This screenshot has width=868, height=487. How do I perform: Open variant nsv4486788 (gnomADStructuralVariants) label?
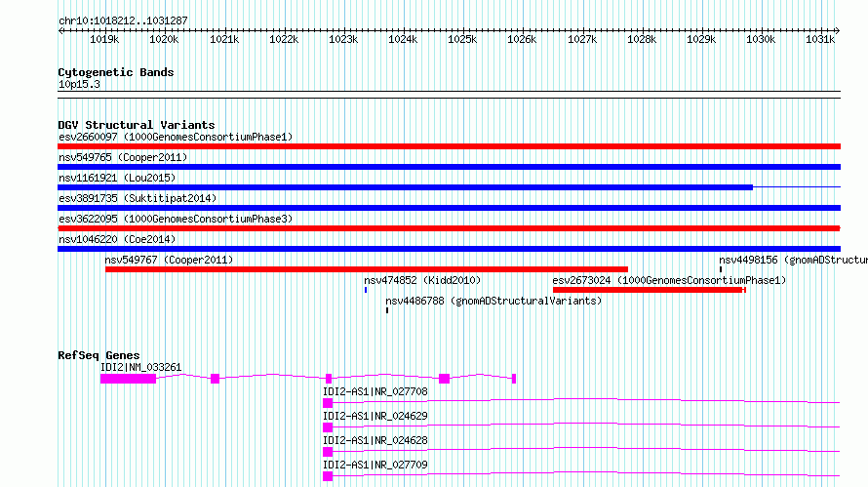point(493,301)
